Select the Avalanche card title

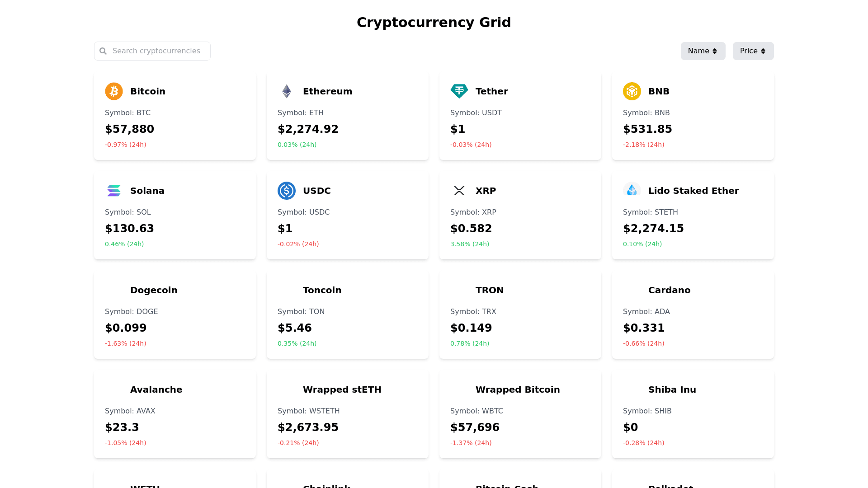click(x=156, y=389)
